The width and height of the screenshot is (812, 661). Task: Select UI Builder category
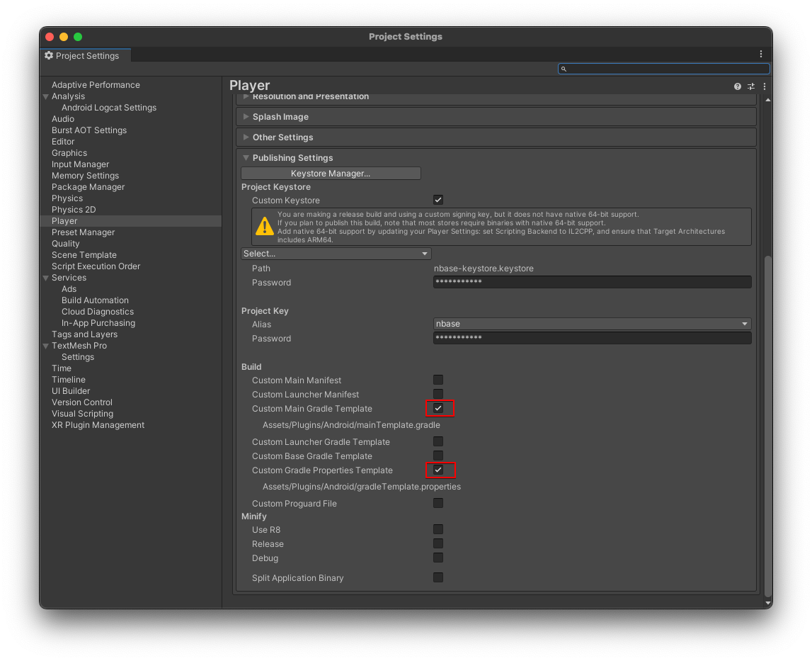pyautogui.click(x=71, y=391)
